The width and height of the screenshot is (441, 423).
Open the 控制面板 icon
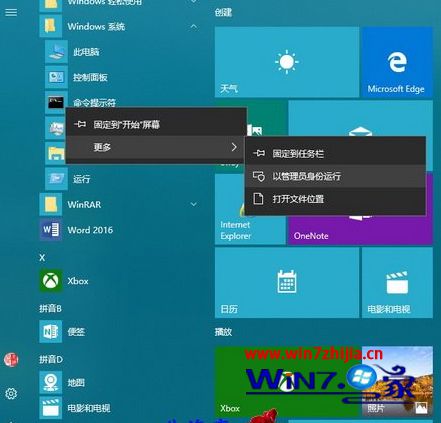56,77
